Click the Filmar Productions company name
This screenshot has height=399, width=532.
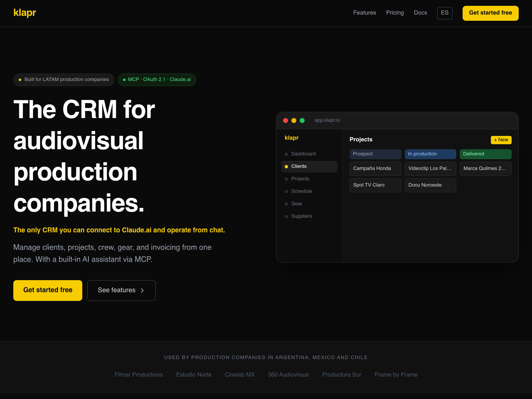(x=139, y=375)
